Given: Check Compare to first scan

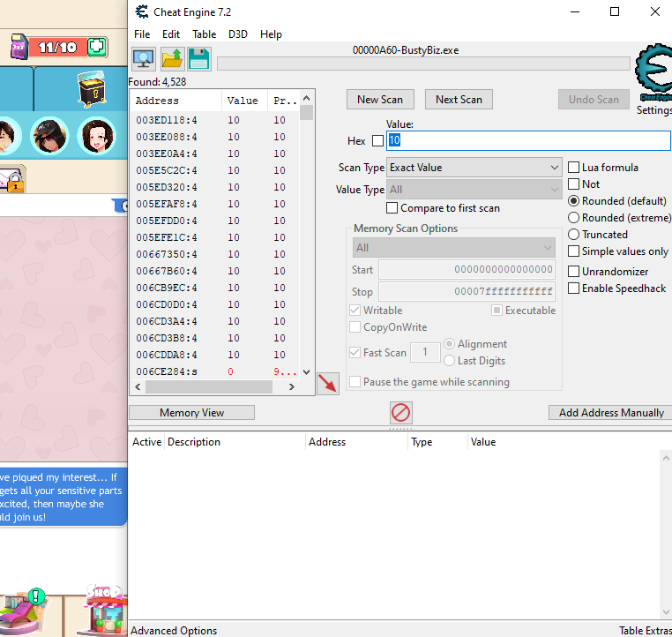Looking at the screenshot, I should (x=392, y=208).
